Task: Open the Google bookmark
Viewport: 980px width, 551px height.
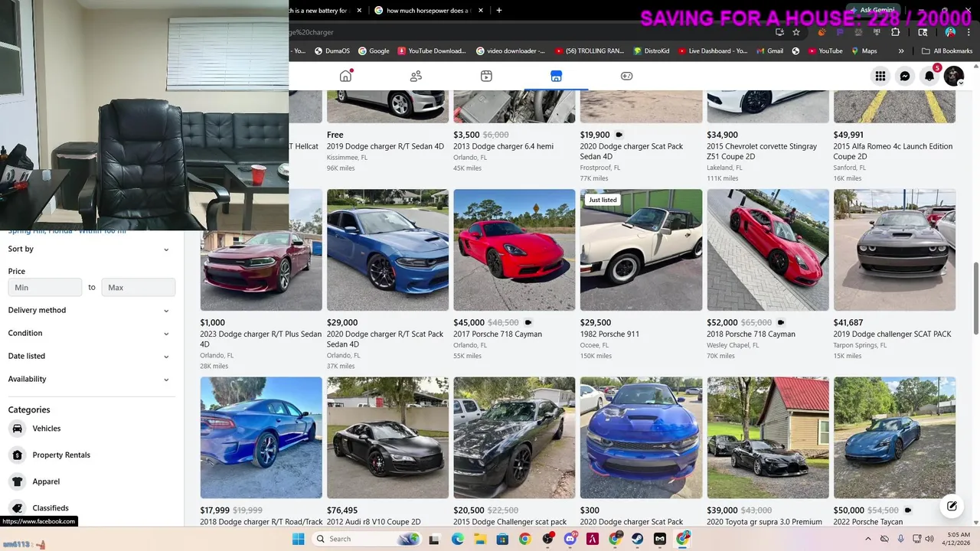Action: pyautogui.click(x=374, y=51)
